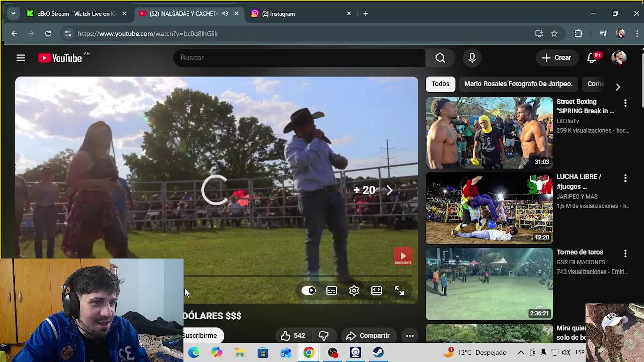644x362 pixels.
Task: Focus the Buscar search field
Action: click(x=299, y=58)
